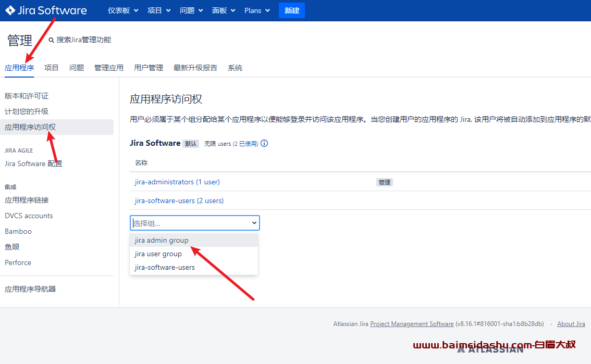Click the group select dropdown arrow

(254, 223)
